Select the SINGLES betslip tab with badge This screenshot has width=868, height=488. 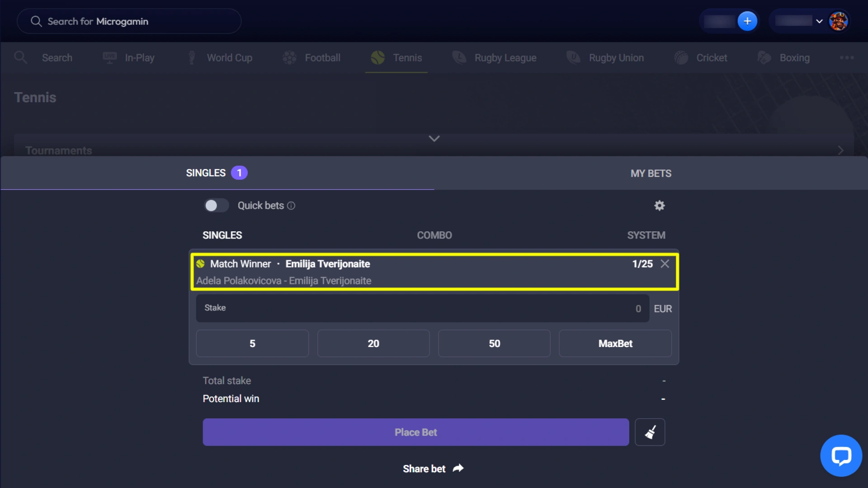tap(217, 173)
